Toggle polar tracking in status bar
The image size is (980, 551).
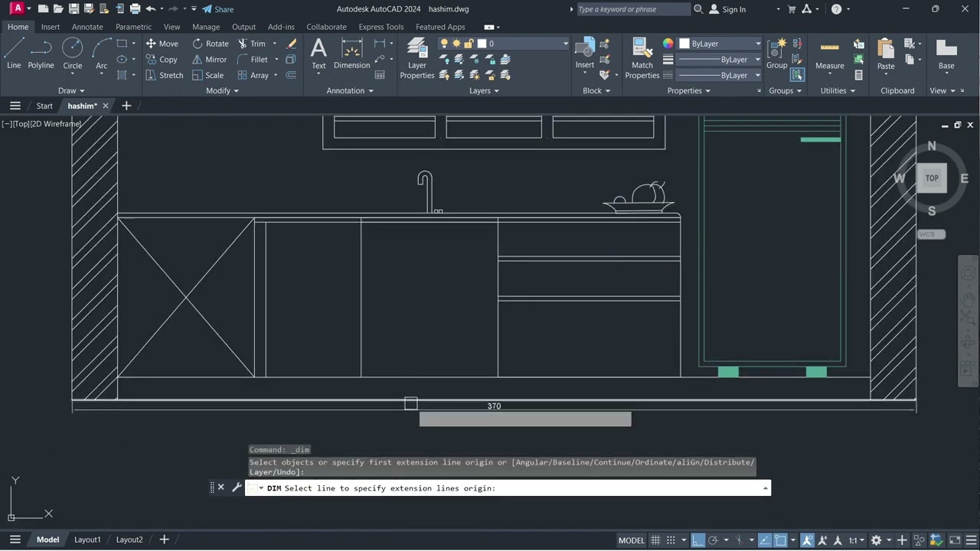click(x=714, y=540)
